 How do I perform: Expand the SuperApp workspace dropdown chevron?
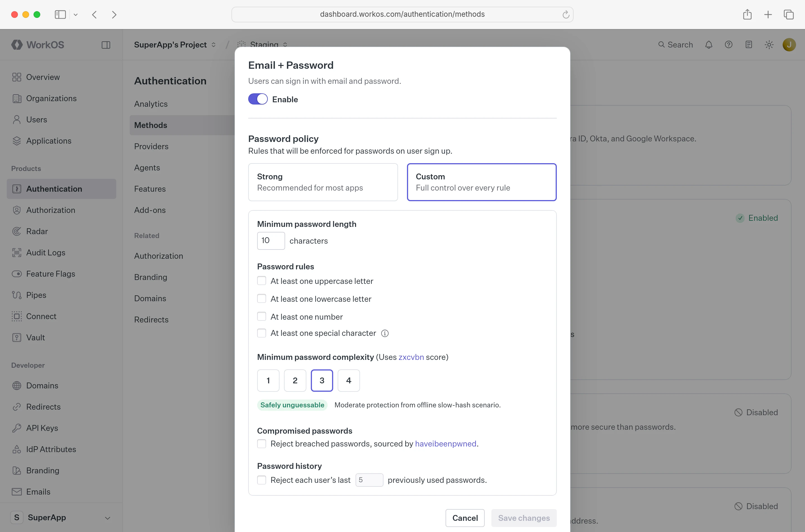(x=108, y=518)
